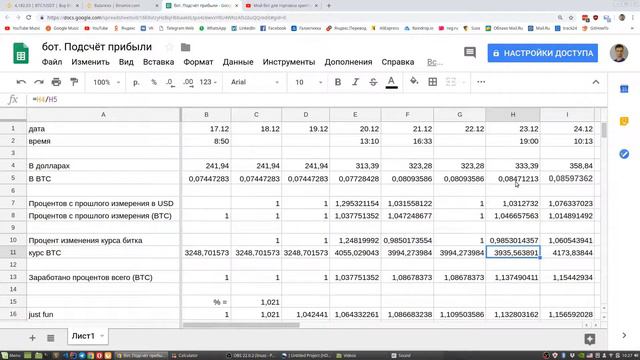Open the cell borders menu

[x=433, y=82]
